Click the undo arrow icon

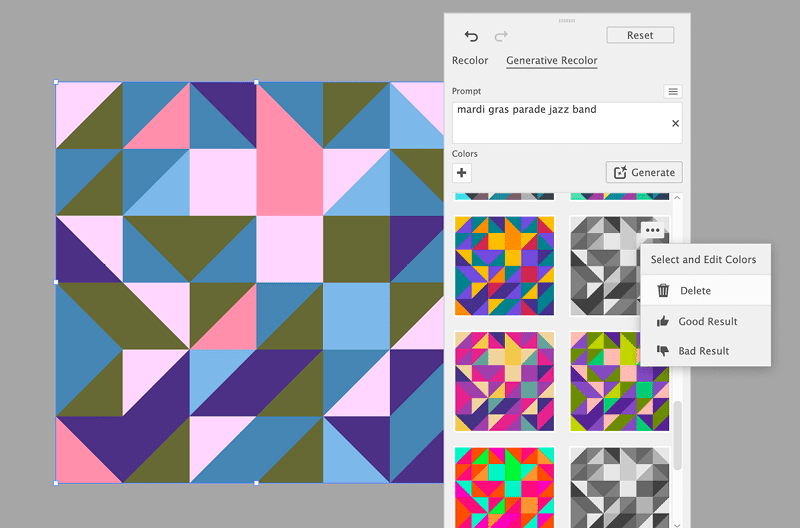tap(471, 36)
